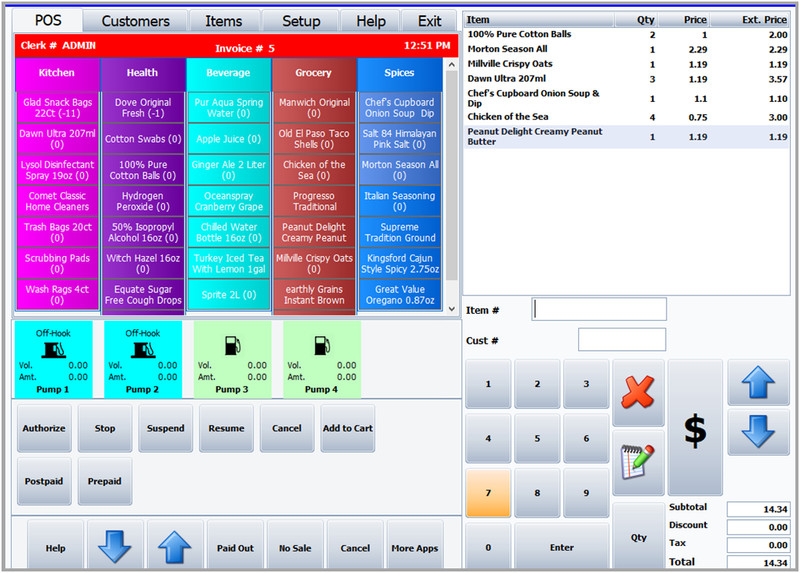Add Glad Snack Bags 22Ct item
The height and width of the screenshot is (573, 800).
pyautogui.click(x=57, y=108)
